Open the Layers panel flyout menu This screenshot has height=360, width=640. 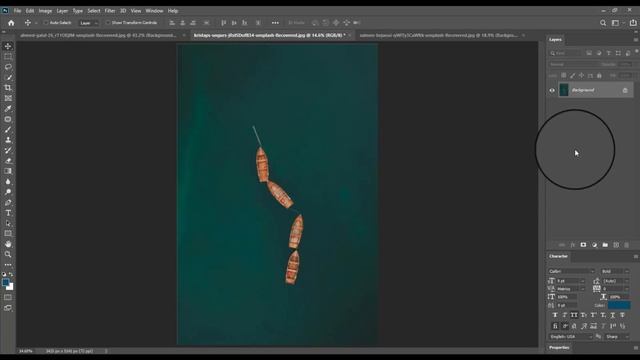[636, 40]
